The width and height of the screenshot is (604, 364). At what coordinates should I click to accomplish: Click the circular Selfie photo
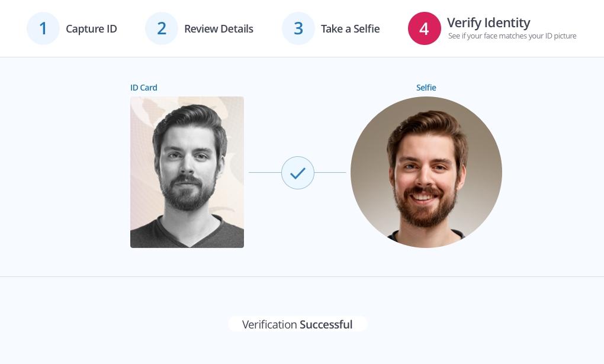[426, 172]
